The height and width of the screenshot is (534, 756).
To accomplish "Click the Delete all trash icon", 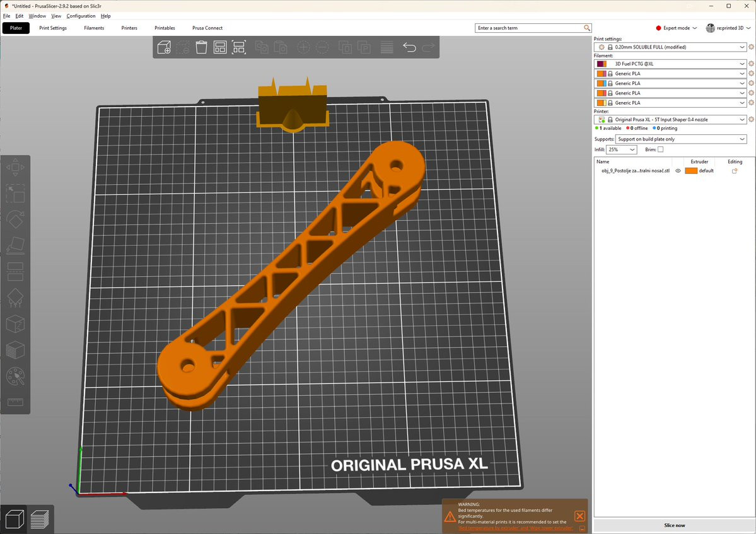I will 202,47.
